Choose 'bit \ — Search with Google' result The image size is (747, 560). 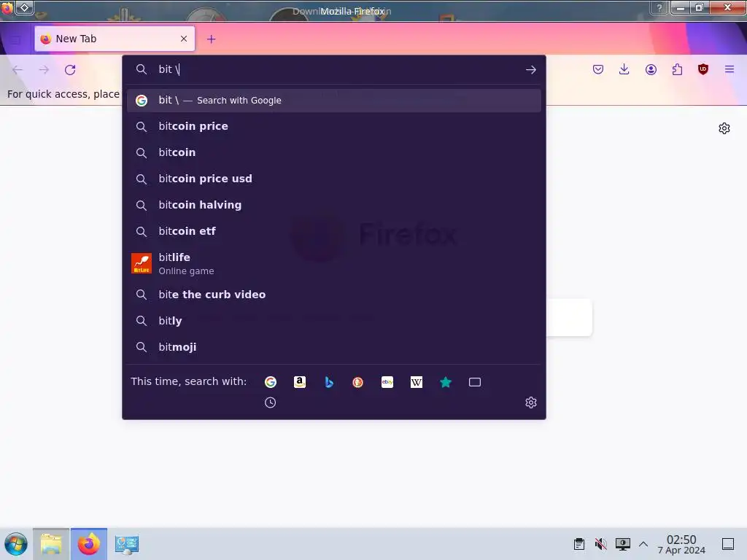333,101
